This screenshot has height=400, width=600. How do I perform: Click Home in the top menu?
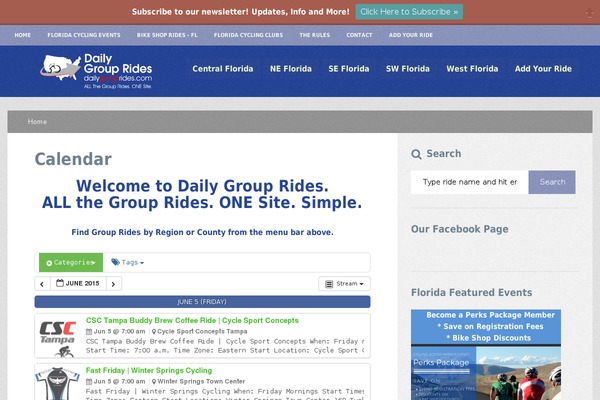click(x=23, y=35)
